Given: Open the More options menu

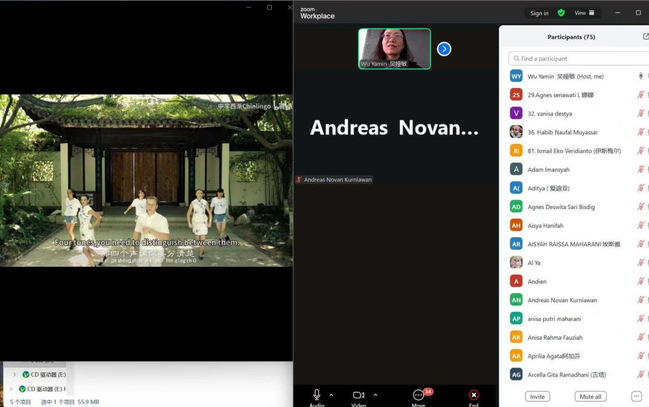Looking at the screenshot, I should 418,394.
